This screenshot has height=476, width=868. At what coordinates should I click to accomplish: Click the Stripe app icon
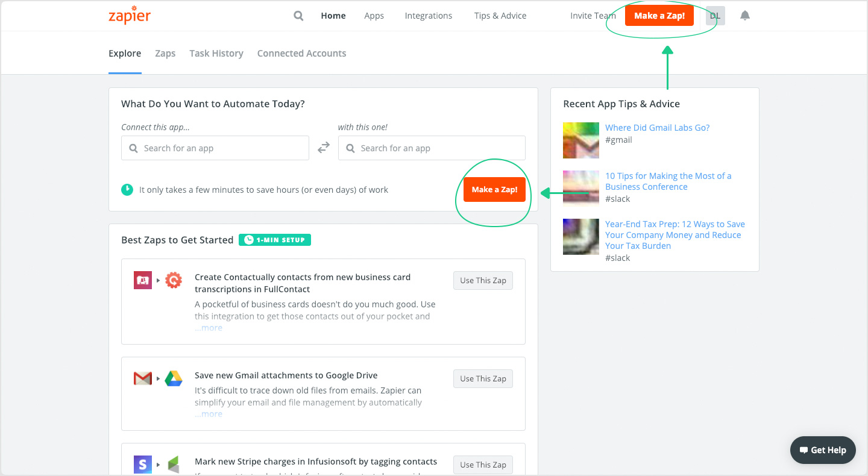click(x=143, y=465)
